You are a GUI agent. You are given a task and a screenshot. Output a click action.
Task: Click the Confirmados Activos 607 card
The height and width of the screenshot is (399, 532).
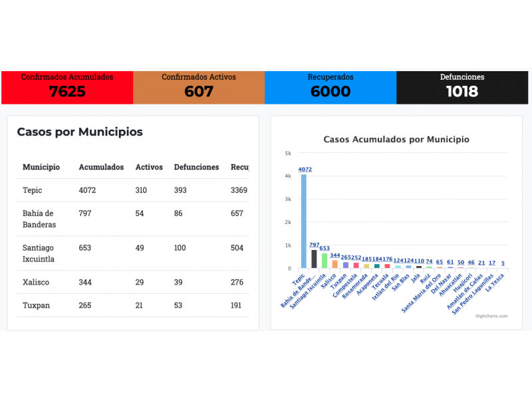click(199, 88)
